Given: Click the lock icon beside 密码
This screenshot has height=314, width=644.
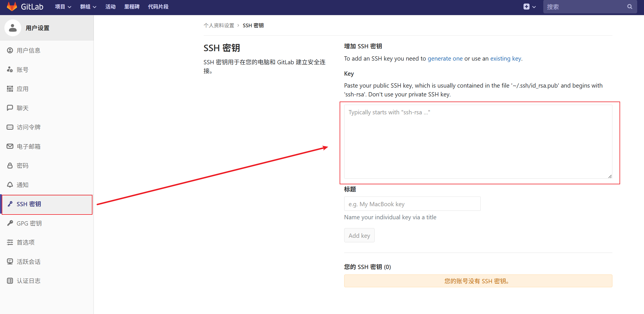Looking at the screenshot, I should tap(10, 166).
